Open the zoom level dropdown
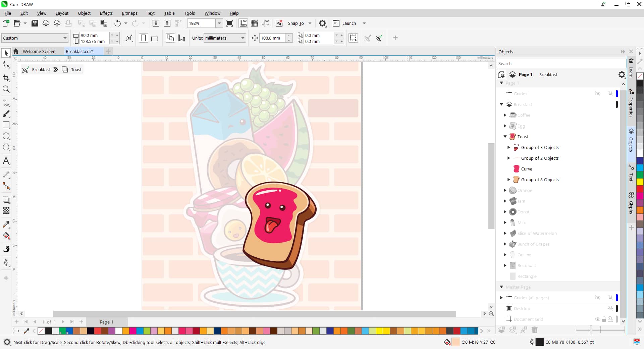 (x=219, y=23)
